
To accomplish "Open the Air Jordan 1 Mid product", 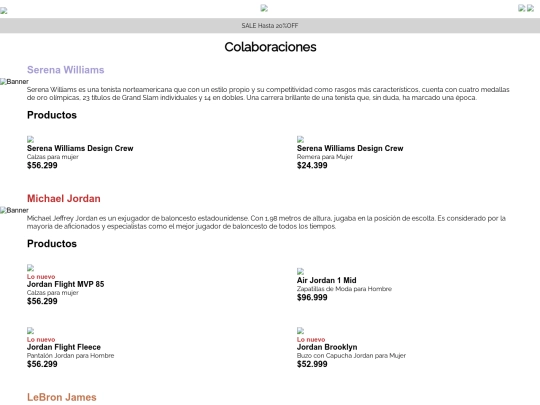I will 326,281.
